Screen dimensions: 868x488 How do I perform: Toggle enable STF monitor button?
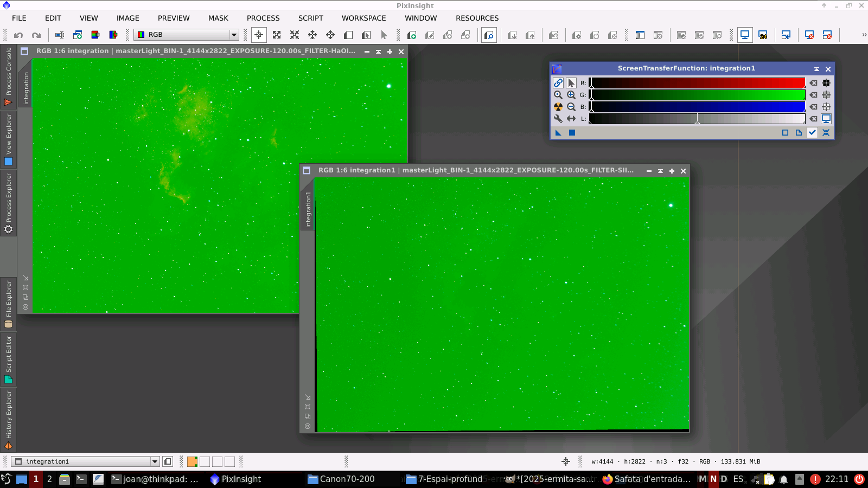click(826, 119)
